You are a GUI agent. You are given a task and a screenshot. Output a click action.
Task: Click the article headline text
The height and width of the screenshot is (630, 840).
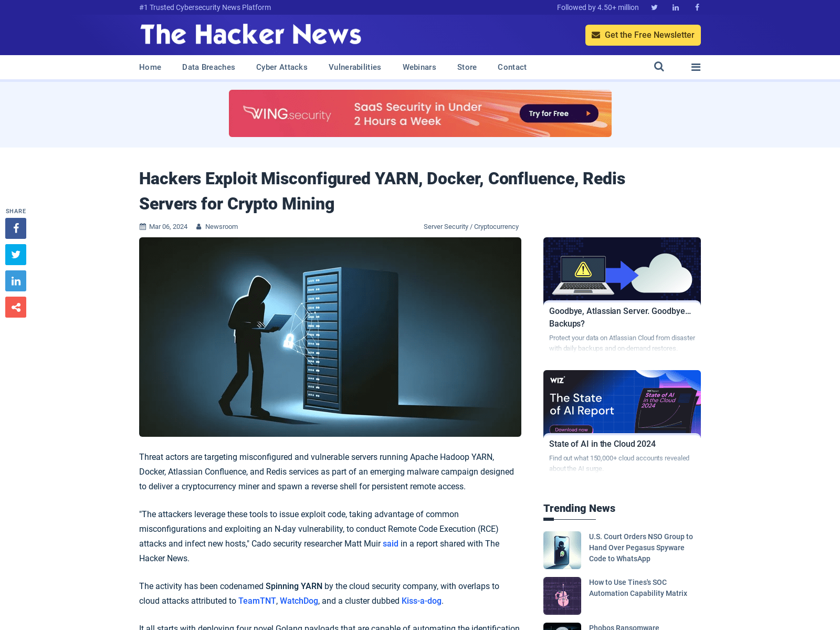[x=382, y=191]
